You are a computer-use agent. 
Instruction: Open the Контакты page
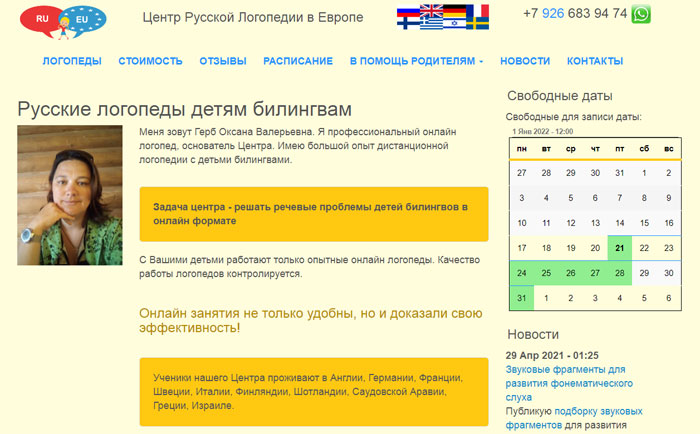(595, 61)
